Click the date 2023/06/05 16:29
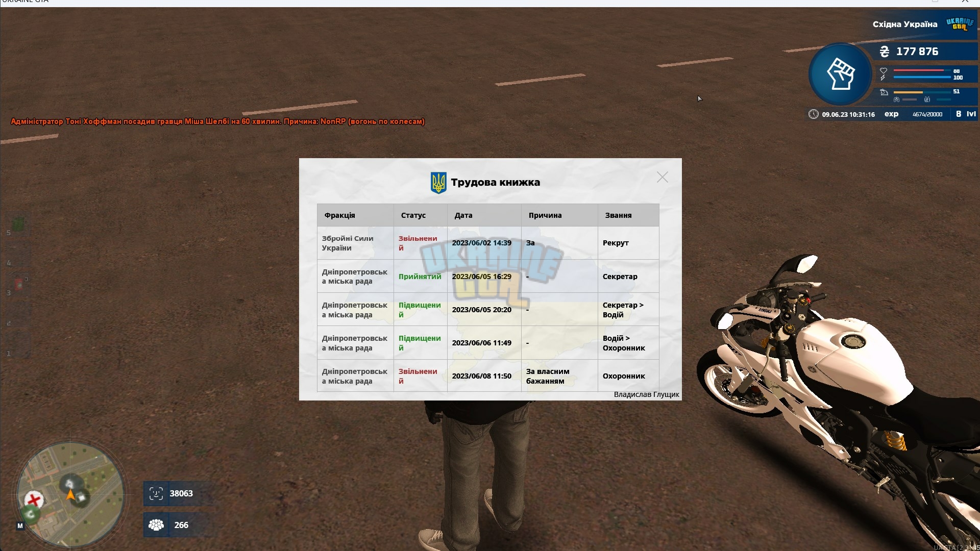 coord(482,277)
